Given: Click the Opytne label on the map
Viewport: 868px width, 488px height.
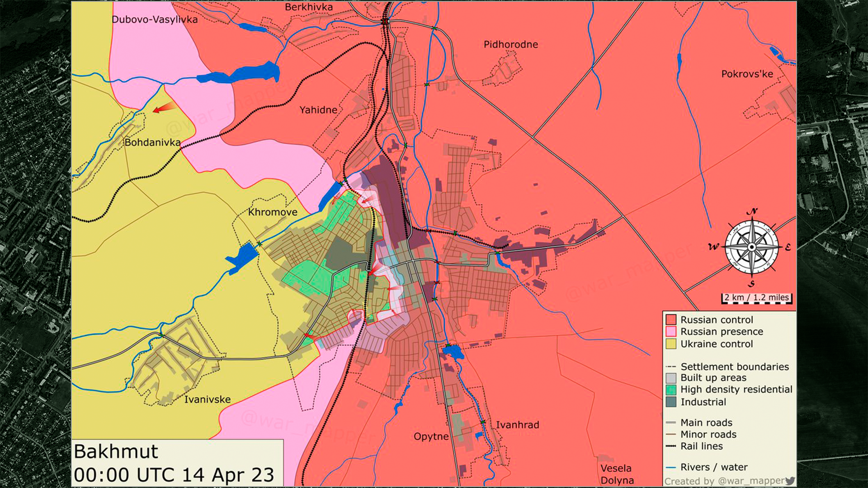Looking at the screenshot, I should [x=431, y=436].
